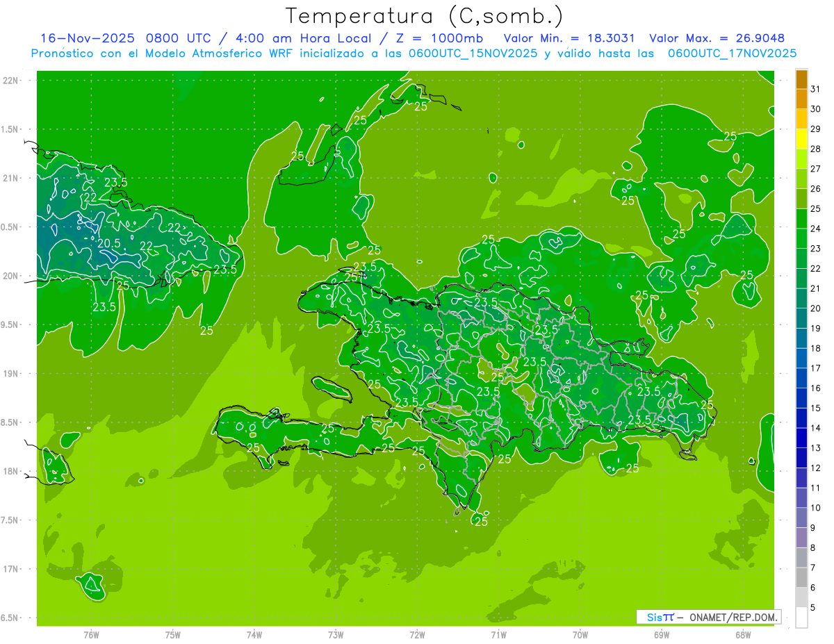The image size is (834, 644).
Task: Click color bar label '24'
Action: click(816, 229)
